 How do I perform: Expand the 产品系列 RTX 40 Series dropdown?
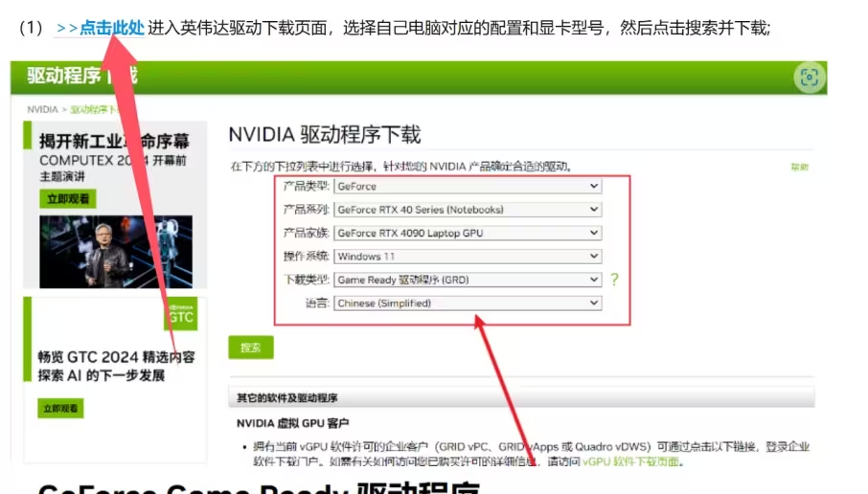[x=468, y=210]
